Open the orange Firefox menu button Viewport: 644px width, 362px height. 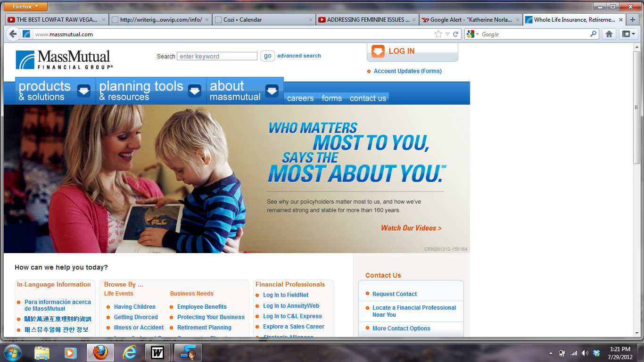pos(26,7)
